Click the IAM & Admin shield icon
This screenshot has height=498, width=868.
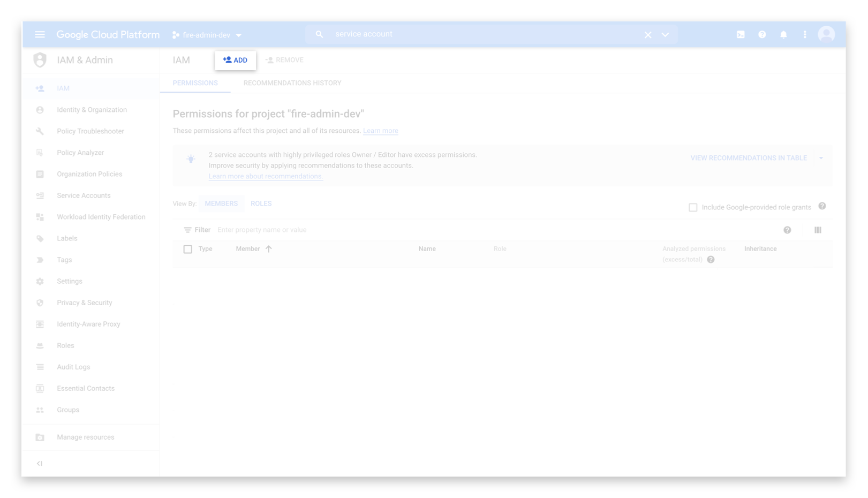click(x=40, y=60)
